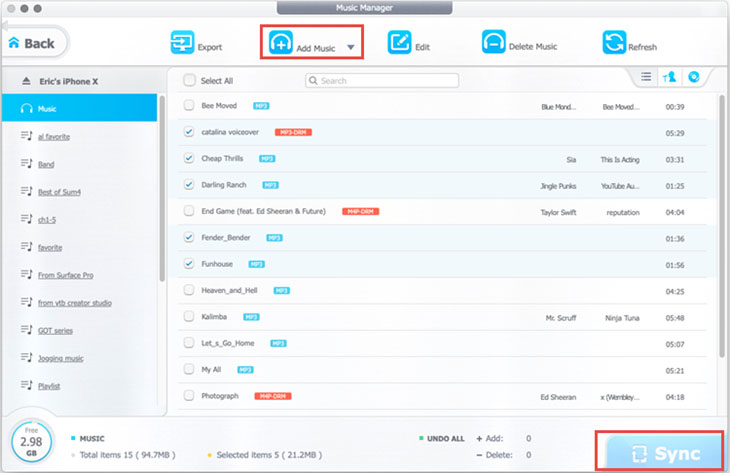Click the song list scrollbar
This screenshot has height=473, width=730.
[x=722, y=226]
